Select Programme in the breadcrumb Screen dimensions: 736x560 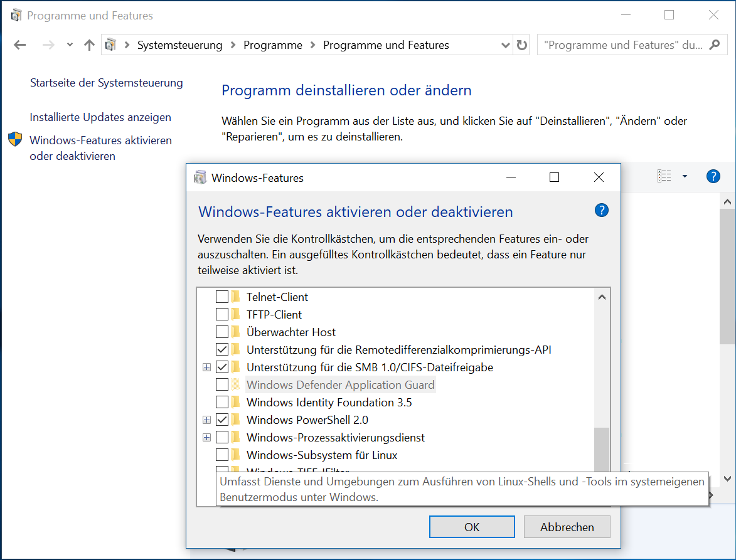(x=273, y=45)
